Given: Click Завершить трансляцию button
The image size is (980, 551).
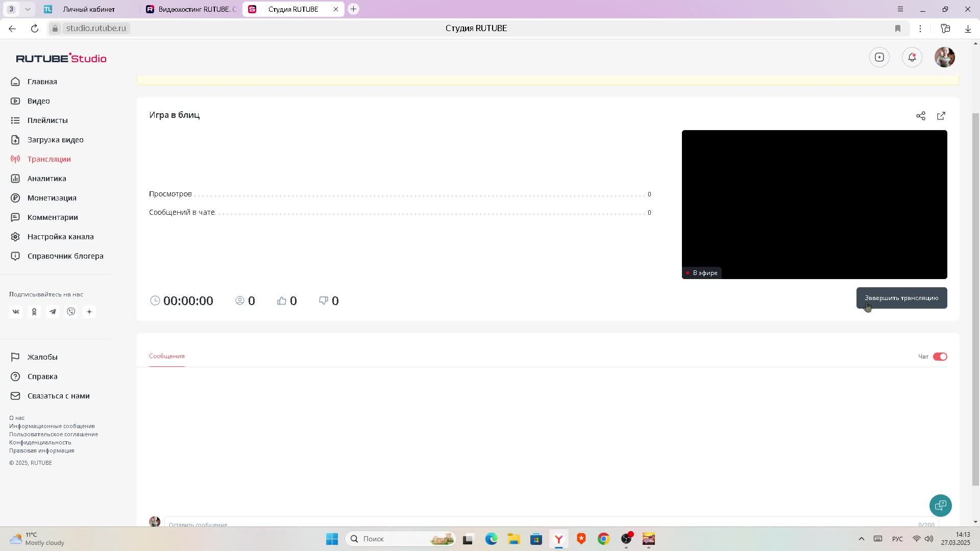Looking at the screenshot, I should coord(901,298).
